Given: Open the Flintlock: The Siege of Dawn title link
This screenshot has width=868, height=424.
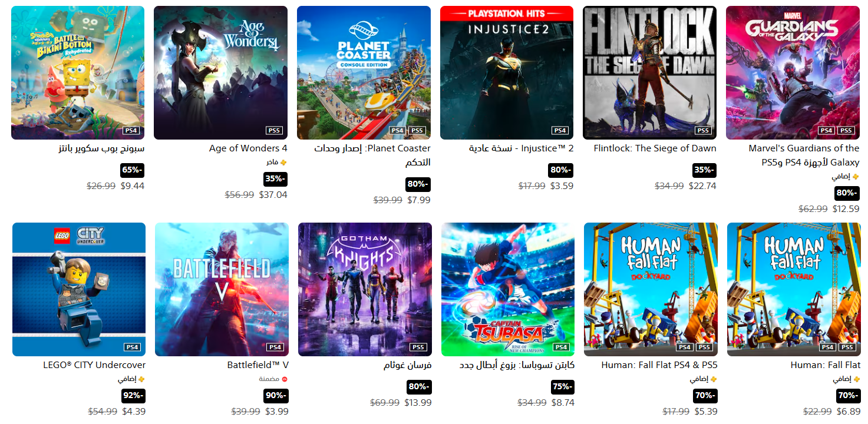Looking at the screenshot, I should (655, 148).
